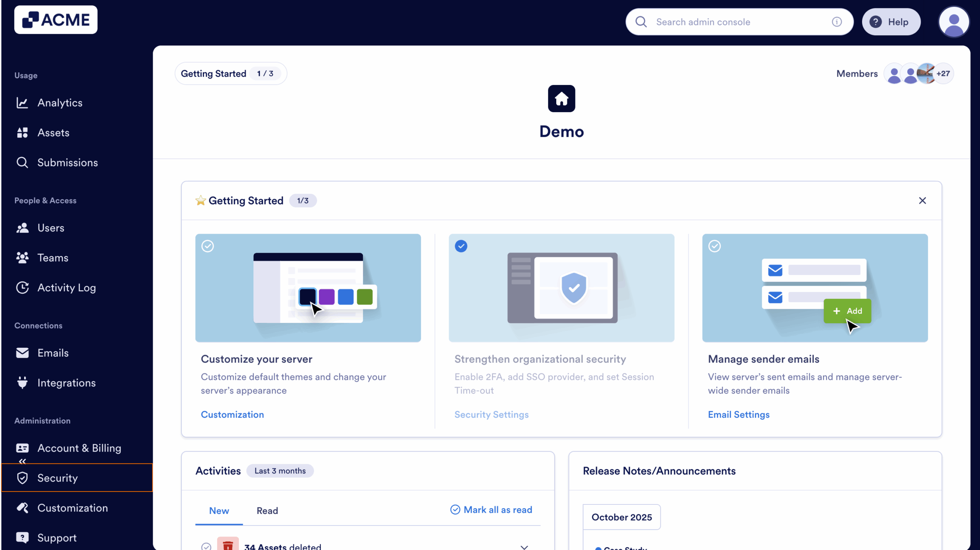Image resolution: width=980 pixels, height=550 pixels.
Task: Select the Emails icon under Connections
Action: pos(22,353)
